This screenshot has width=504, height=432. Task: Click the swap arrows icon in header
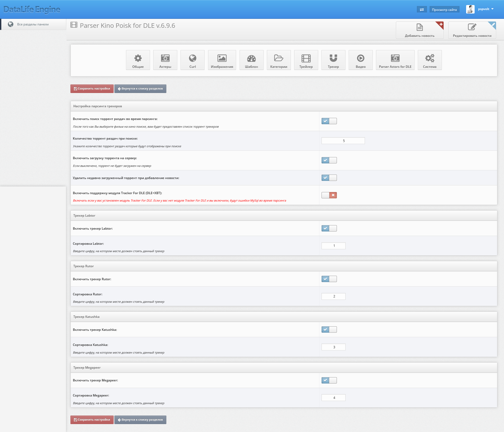(422, 10)
